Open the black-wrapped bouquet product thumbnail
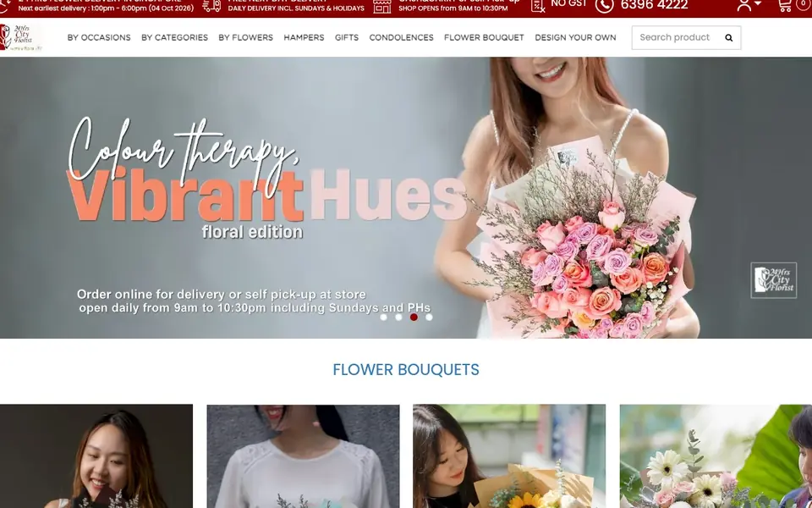This screenshot has height=508, width=812. [96, 456]
